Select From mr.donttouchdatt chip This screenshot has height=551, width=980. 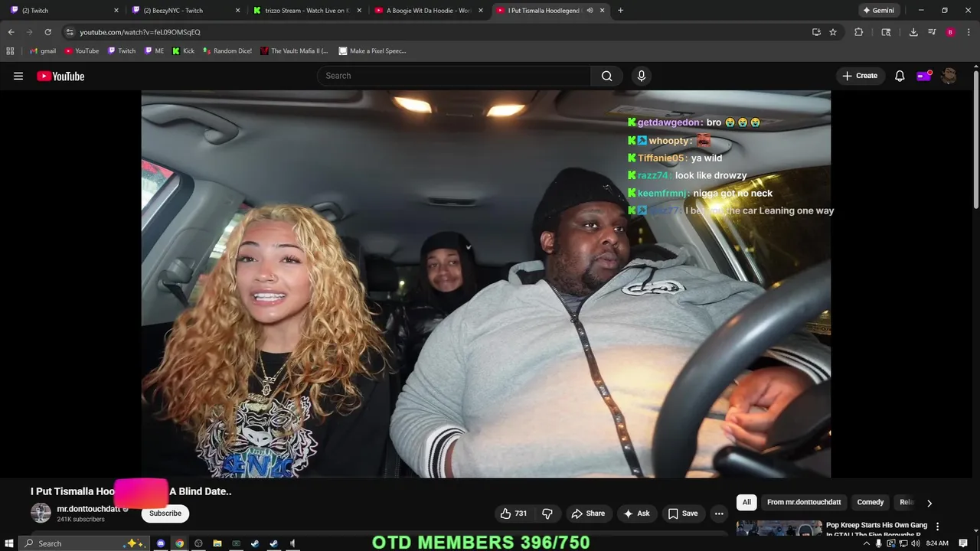[804, 503]
